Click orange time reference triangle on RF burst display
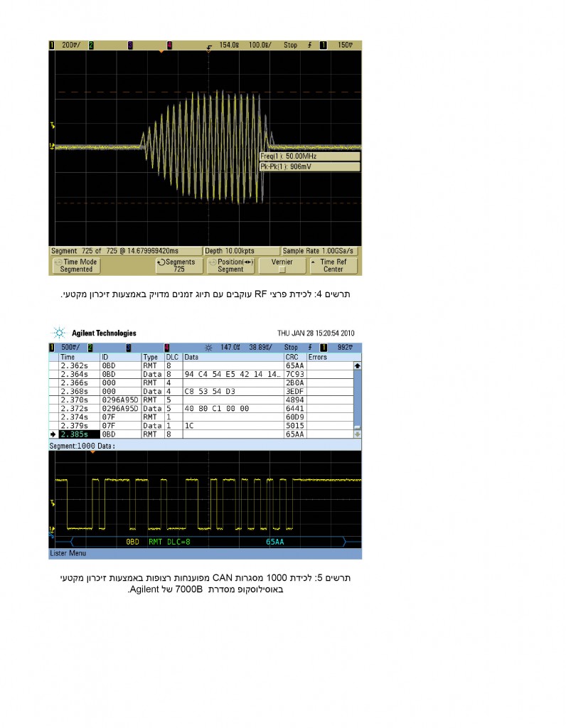This screenshot has height=728, width=566. (x=161, y=51)
